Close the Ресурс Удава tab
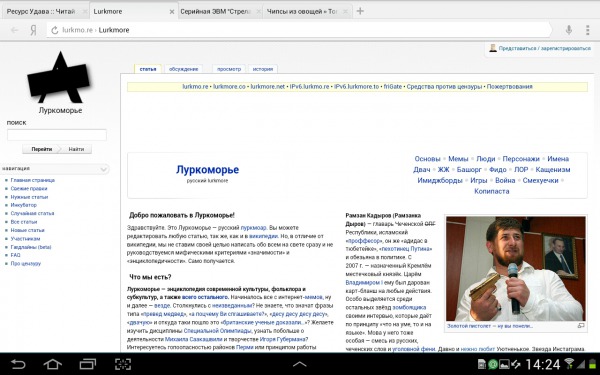This screenshot has width=600, height=375. coord(85,12)
